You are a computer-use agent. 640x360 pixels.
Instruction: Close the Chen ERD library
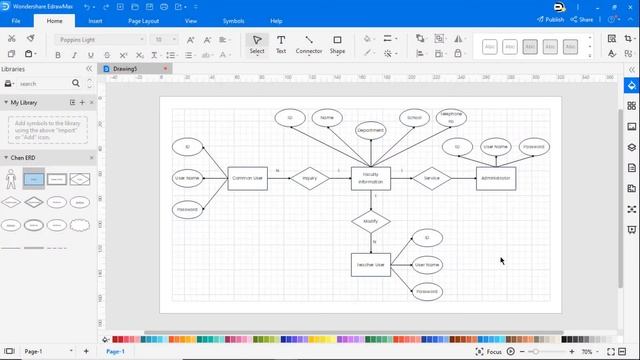[x=91, y=158]
